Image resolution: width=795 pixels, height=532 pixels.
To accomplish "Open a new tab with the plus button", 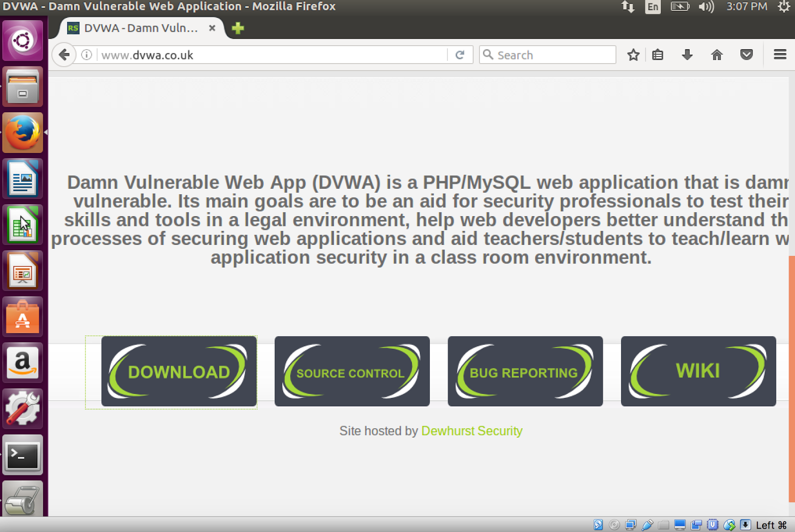I will tap(238, 28).
